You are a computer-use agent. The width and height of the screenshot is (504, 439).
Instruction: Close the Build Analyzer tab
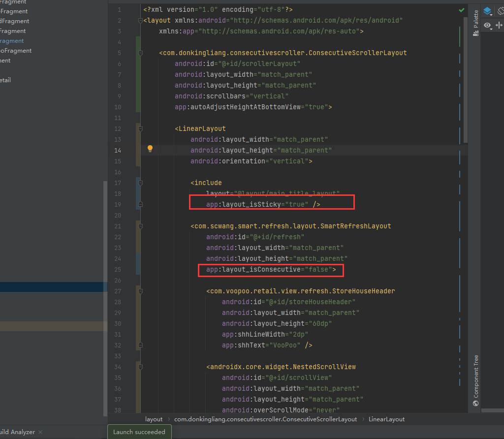pos(40,432)
